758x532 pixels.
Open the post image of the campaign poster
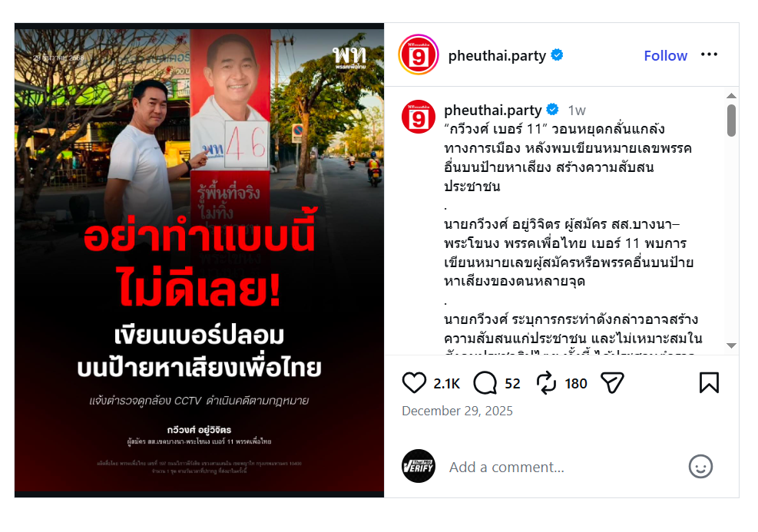coord(199,260)
